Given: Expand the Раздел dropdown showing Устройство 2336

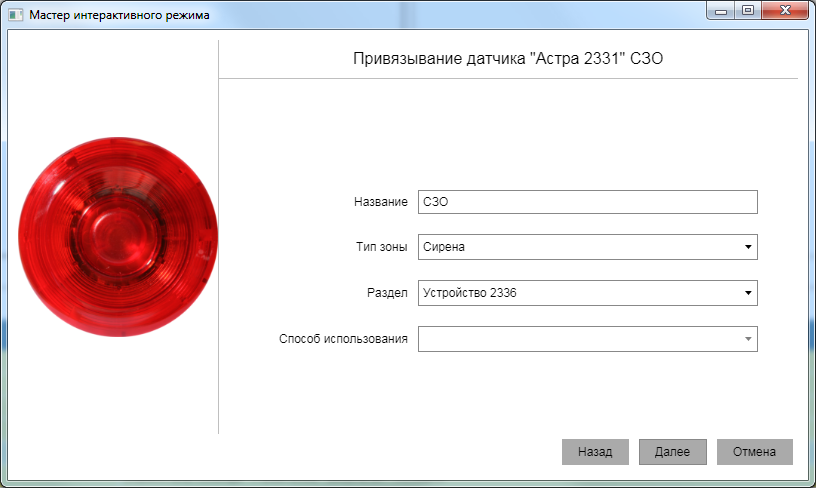Looking at the screenshot, I should click(588, 293).
